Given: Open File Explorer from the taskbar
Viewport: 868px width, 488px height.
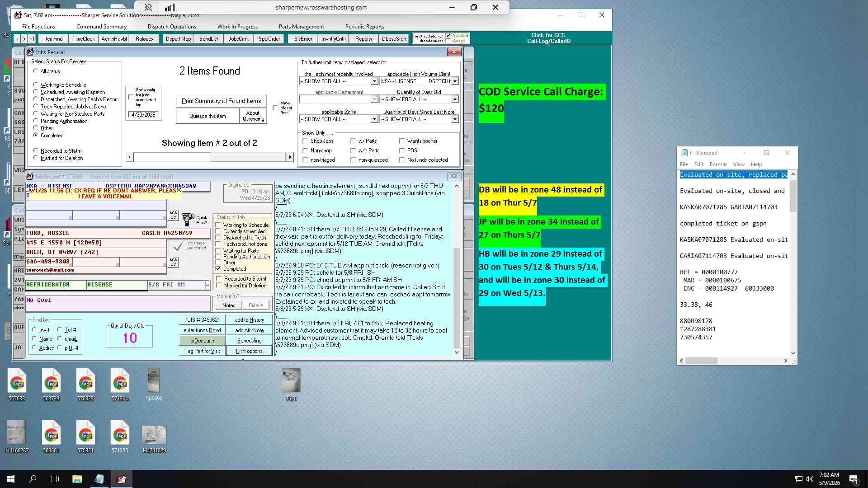Looking at the screenshot, I should [77, 479].
